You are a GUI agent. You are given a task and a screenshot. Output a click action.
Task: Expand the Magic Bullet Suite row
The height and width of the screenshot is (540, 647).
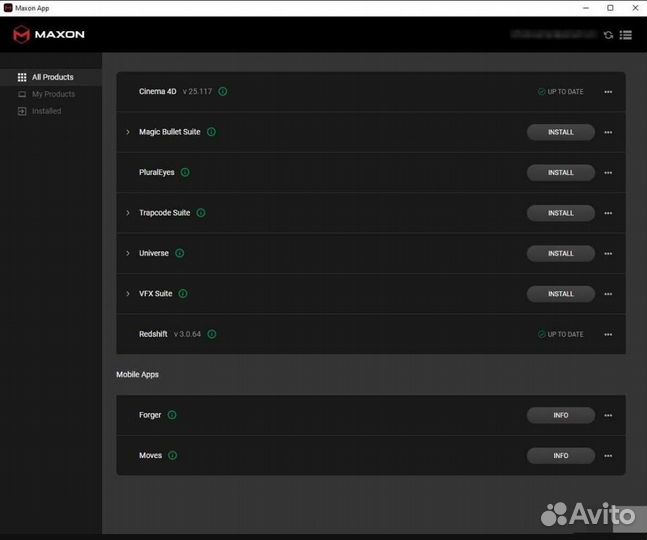(128, 132)
